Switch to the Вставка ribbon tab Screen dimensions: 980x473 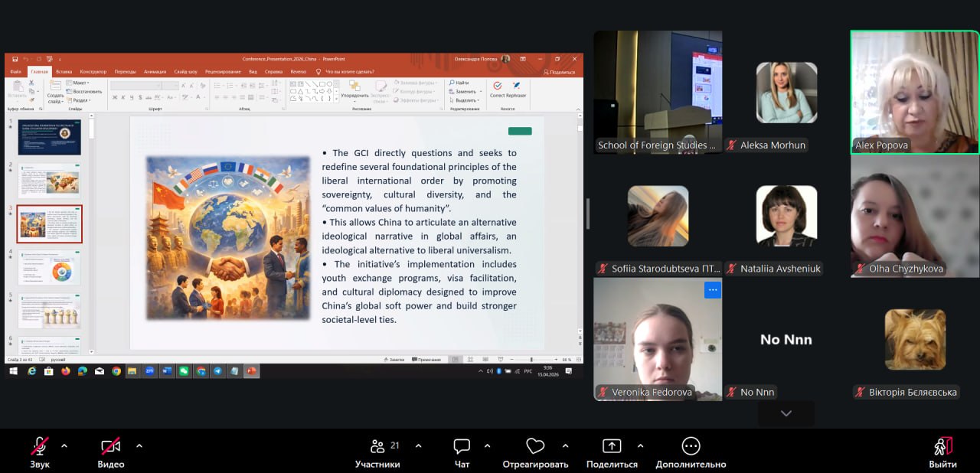(64, 72)
